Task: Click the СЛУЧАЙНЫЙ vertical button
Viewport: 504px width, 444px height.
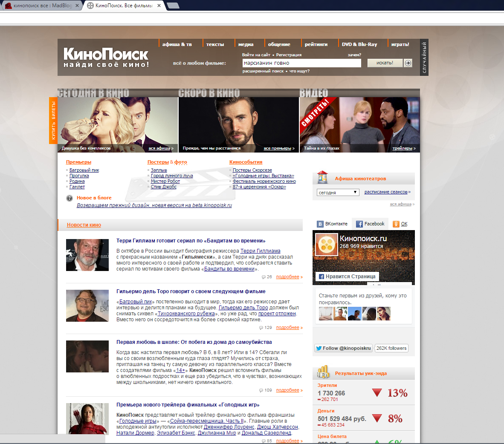Action: coord(424,57)
